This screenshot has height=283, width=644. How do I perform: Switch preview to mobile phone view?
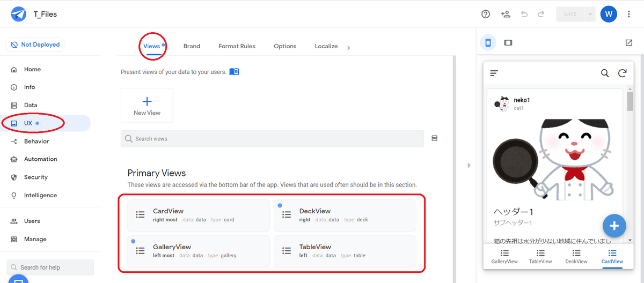click(488, 43)
